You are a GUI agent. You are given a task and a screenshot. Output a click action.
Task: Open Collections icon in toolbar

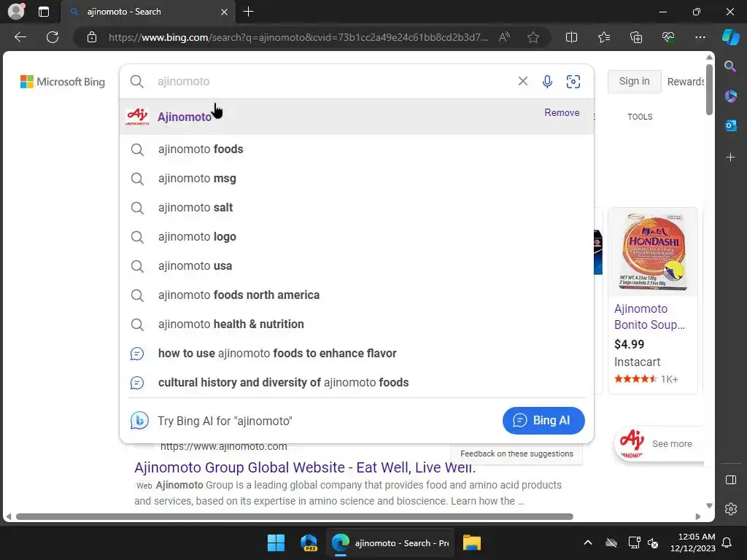(636, 37)
